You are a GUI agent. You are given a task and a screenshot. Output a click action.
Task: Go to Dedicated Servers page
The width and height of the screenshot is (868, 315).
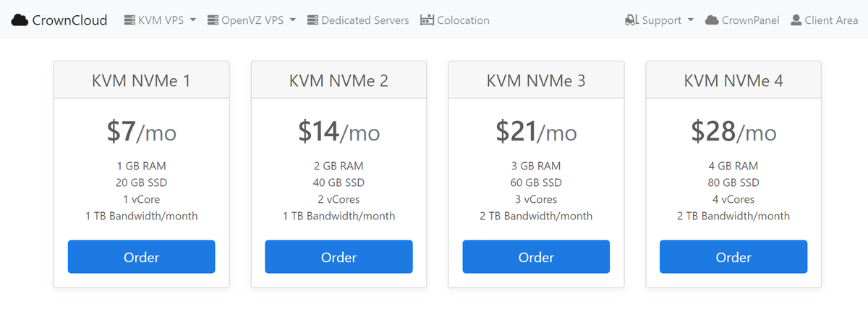coord(358,20)
